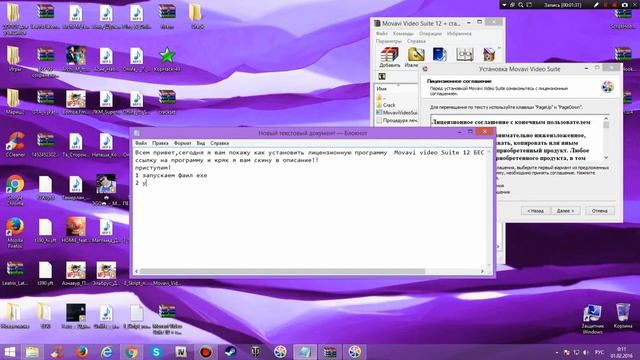Image resolution: width=640 pixels, height=360 pixels.
Task: Click the РУС language indicator in tray
Action: tap(599, 352)
